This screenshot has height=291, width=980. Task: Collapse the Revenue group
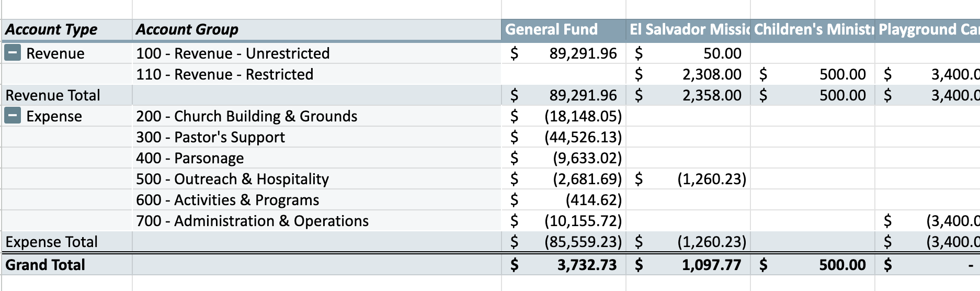click(x=13, y=53)
